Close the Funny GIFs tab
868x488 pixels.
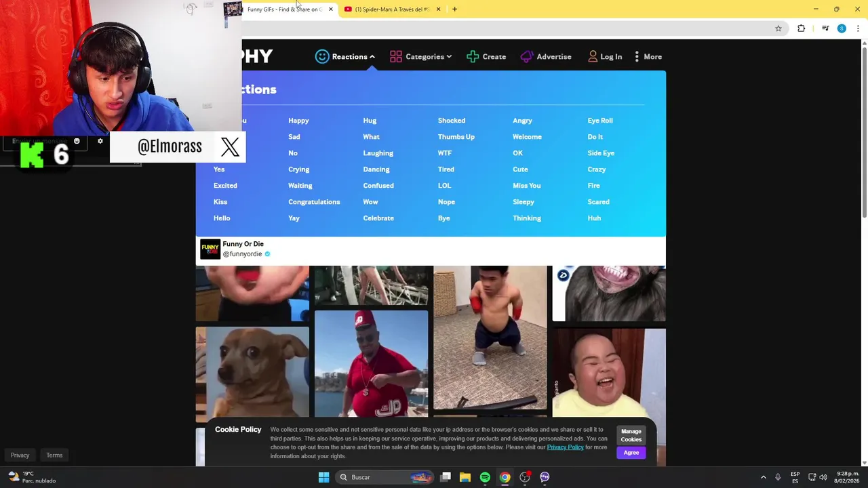pyautogui.click(x=331, y=9)
